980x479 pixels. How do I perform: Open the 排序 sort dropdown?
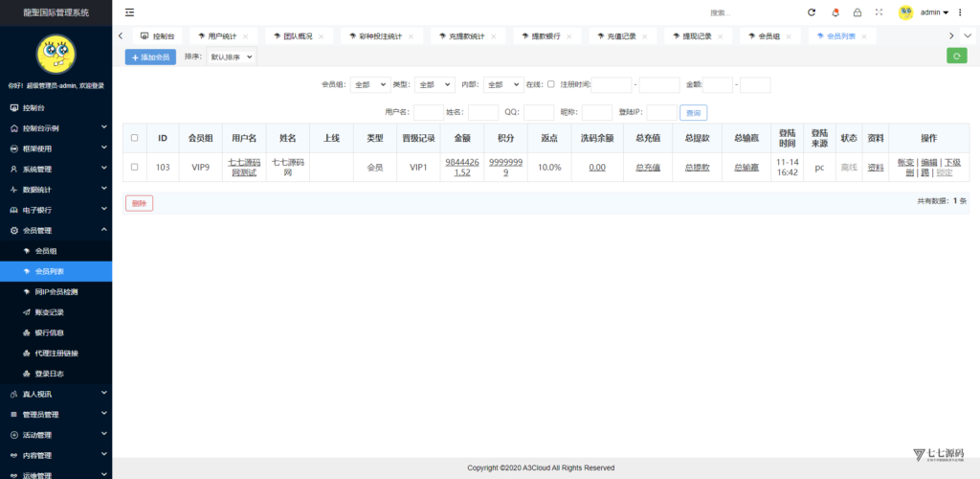pyautogui.click(x=232, y=57)
